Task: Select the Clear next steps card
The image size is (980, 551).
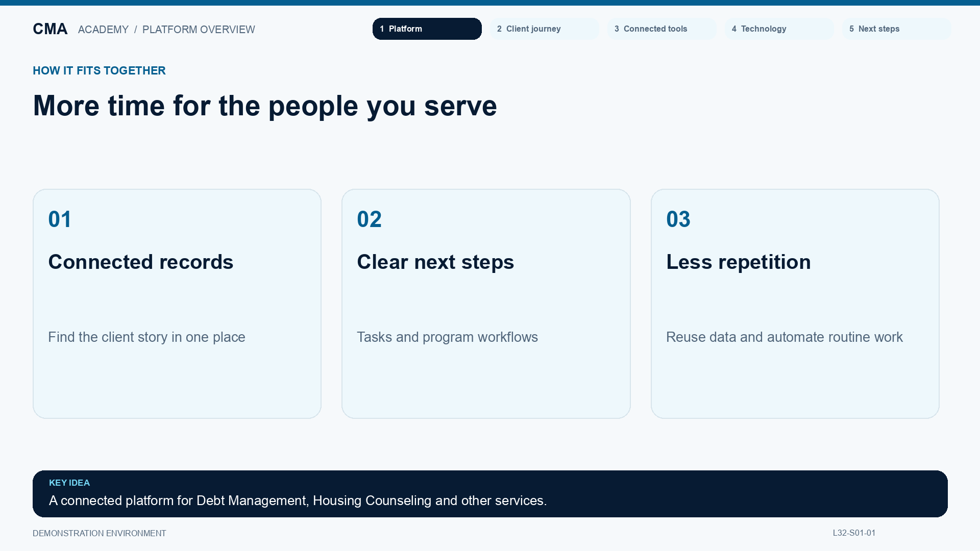Action: 486,304
